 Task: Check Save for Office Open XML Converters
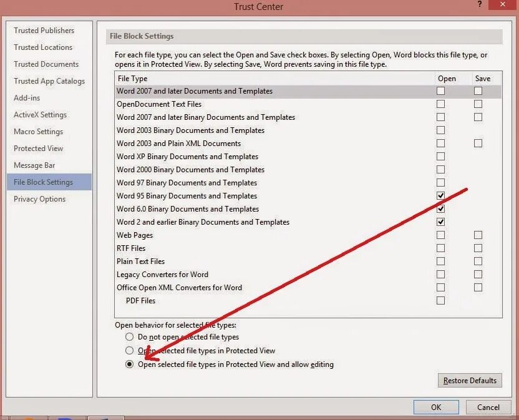point(478,288)
